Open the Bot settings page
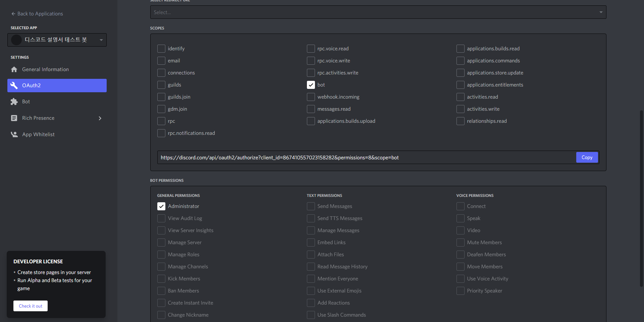This screenshot has width=644, height=322. 57,102
